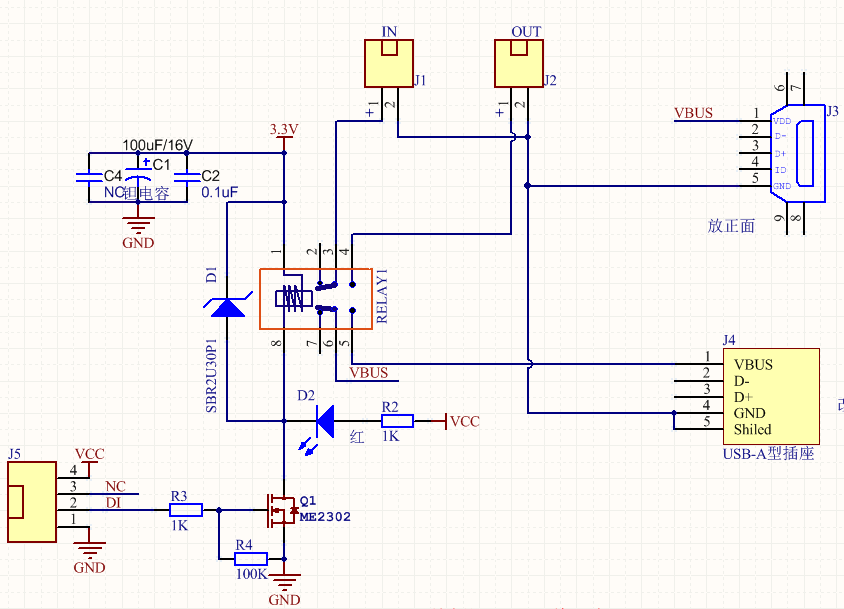Screen dimensions: 844x609
Task: Select the RELAY1 relay symbol
Action: 315,297
